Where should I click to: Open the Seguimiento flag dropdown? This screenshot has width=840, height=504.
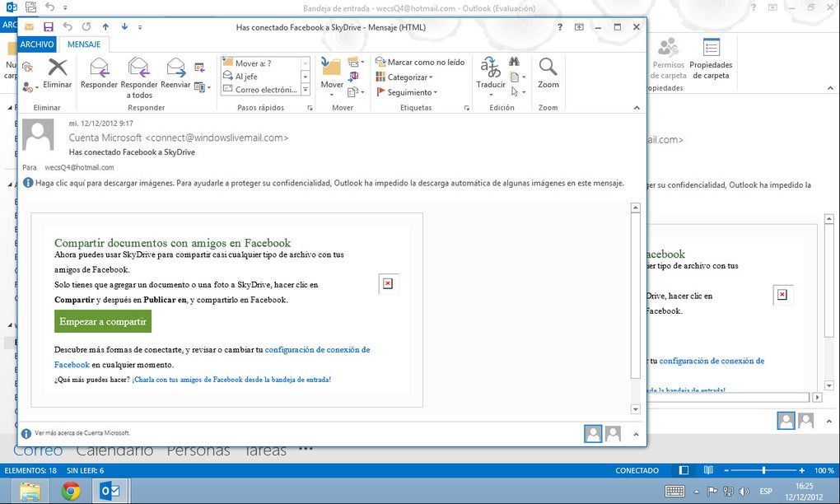point(407,92)
